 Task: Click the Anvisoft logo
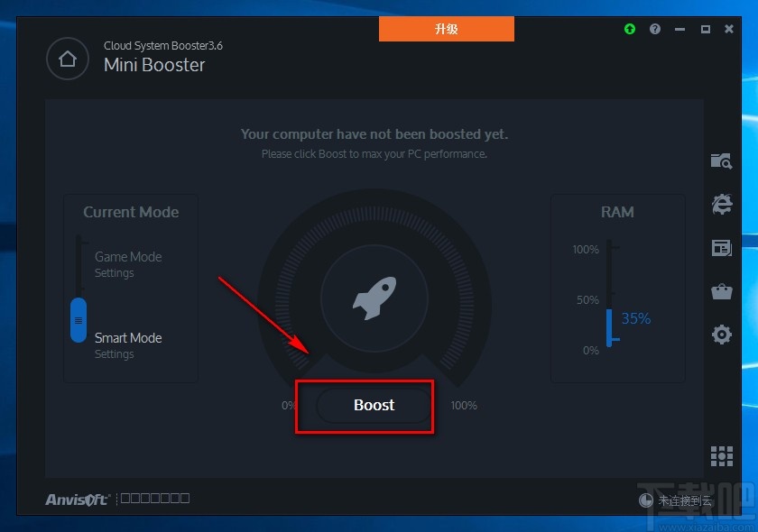click(78, 500)
